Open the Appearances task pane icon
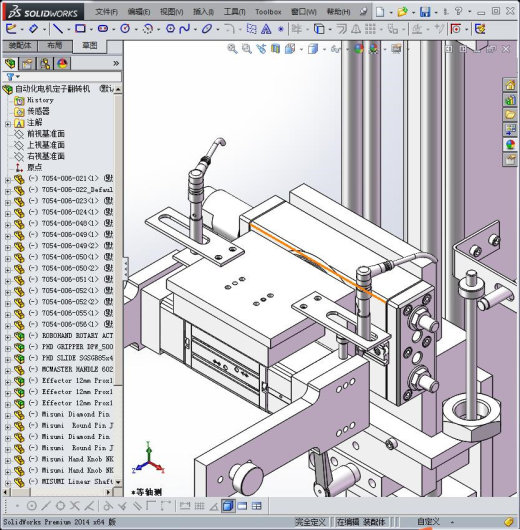Screen dimensions: 520x530 coord(510,145)
